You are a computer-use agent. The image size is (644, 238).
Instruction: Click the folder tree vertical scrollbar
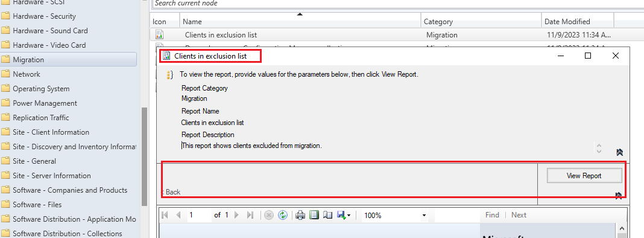144,156
